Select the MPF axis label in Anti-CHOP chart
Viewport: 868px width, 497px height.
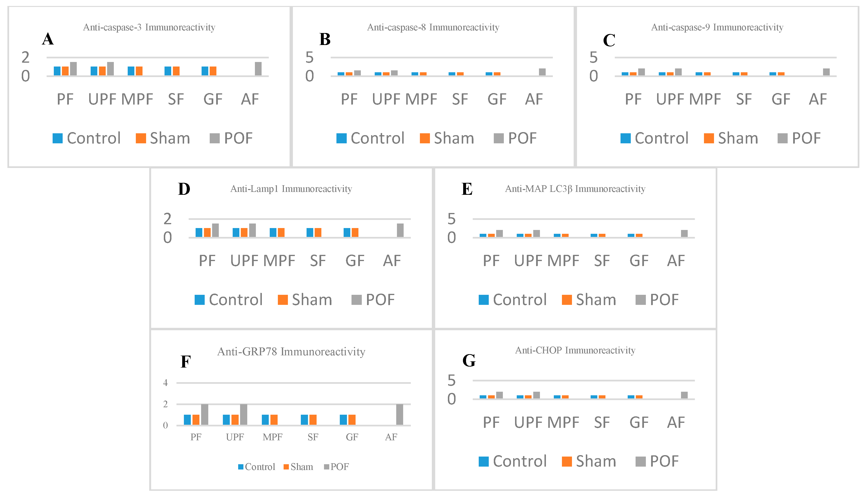(563, 423)
